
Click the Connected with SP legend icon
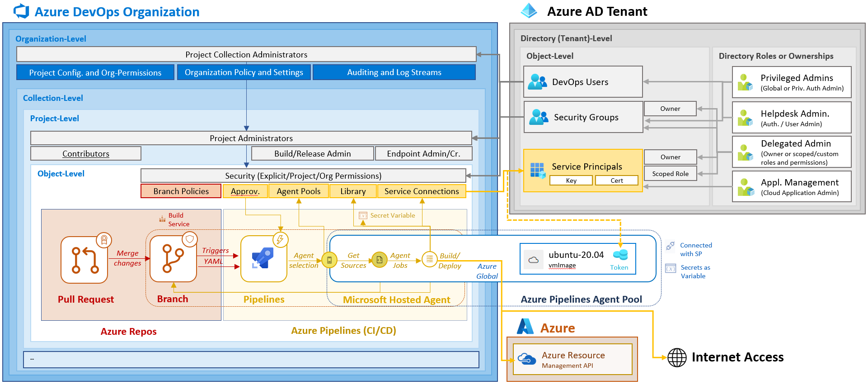tap(671, 246)
